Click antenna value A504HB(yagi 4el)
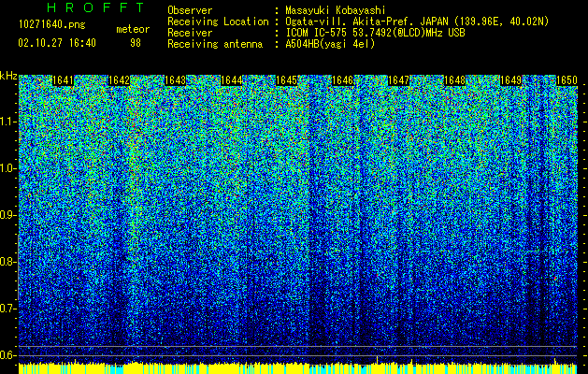Viewport: 588px width, 374px height. 330,44
